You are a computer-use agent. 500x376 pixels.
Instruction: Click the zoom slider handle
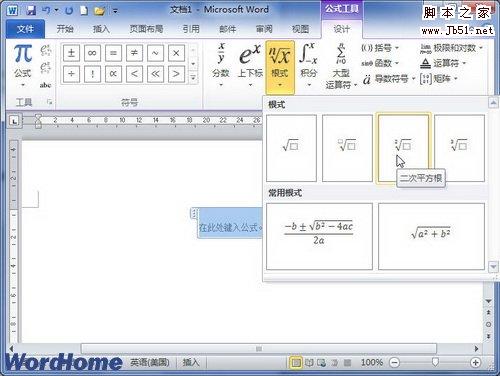(435, 362)
